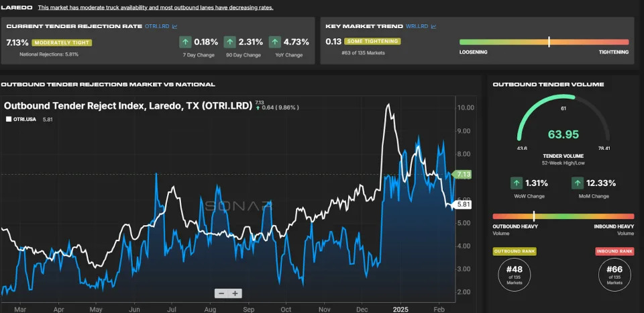Click the LAREDO market heading

(17, 7)
